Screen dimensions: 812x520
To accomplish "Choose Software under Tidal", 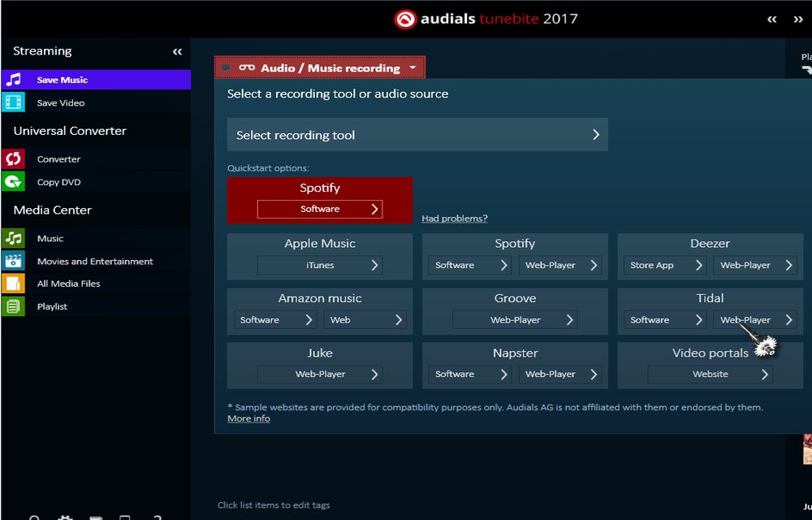I will point(665,319).
